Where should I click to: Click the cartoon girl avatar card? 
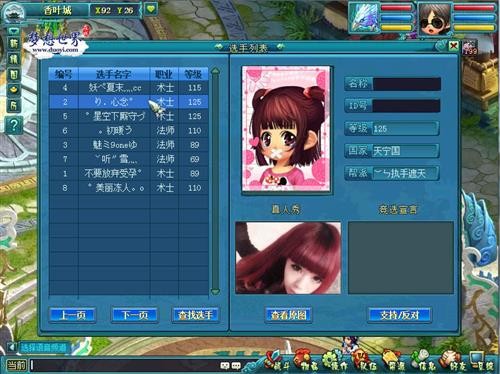[x=287, y=129]
